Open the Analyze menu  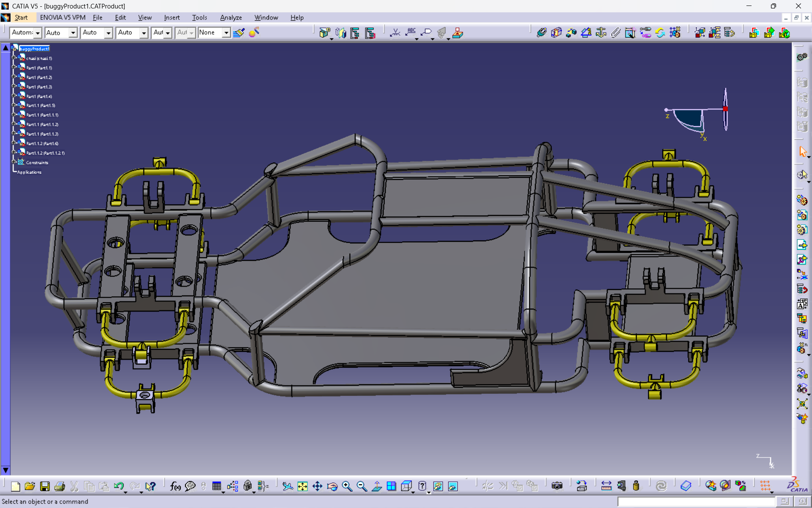231,17
